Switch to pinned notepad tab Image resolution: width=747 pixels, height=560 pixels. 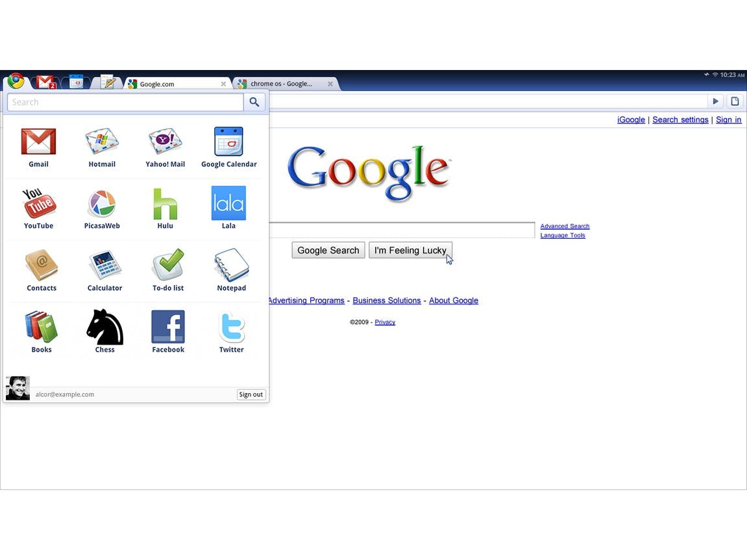point(108,82)
